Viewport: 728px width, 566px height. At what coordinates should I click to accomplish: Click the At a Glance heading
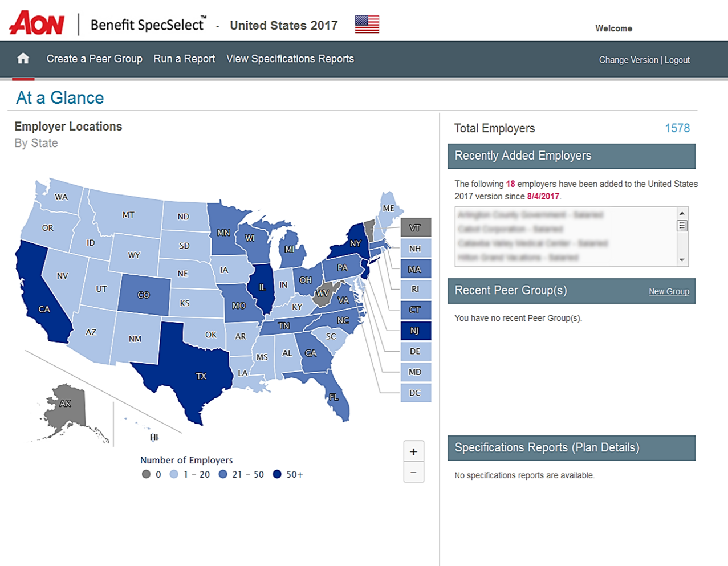pos(60,98)
